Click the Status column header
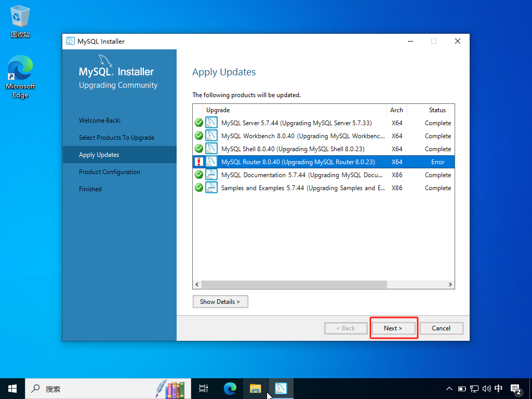 tap(437, 110)
